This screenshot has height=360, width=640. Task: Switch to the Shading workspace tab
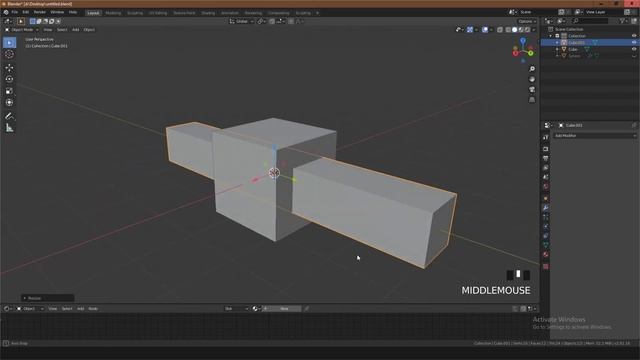208,13
